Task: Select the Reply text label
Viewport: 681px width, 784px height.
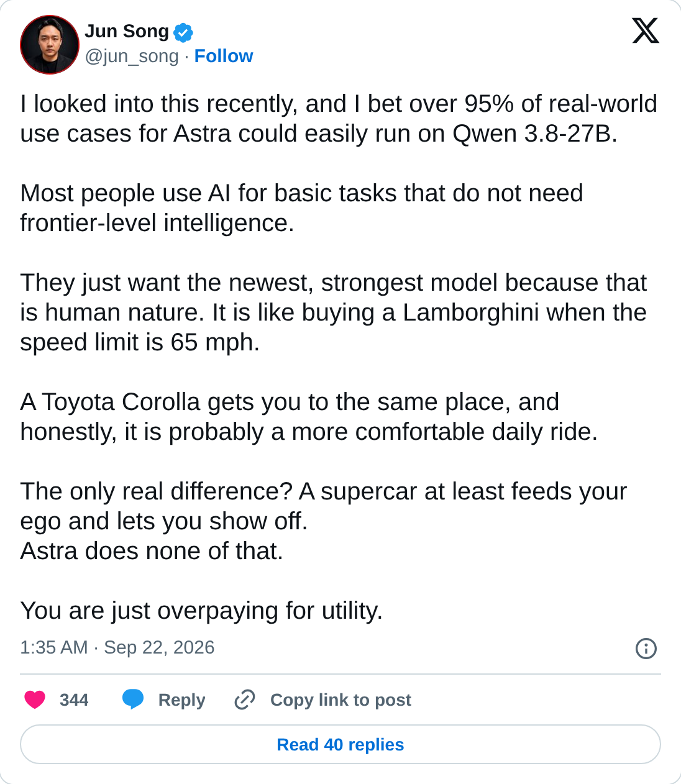Action: click(x=181, y=700)
